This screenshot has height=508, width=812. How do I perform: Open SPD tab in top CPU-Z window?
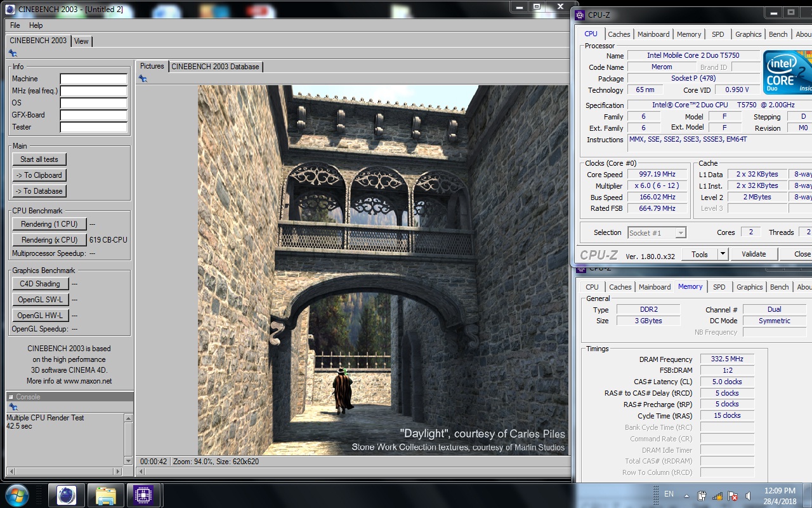click(717, 34)
